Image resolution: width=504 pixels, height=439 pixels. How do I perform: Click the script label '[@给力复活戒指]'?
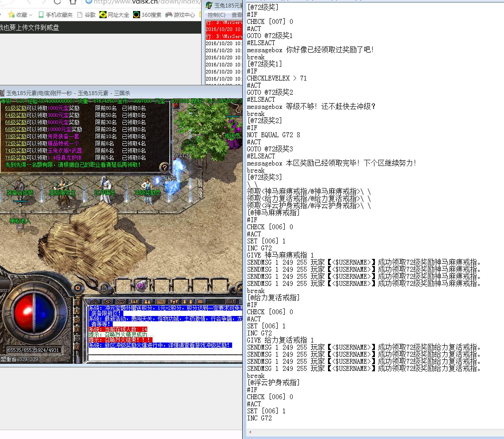pos(274,298)
